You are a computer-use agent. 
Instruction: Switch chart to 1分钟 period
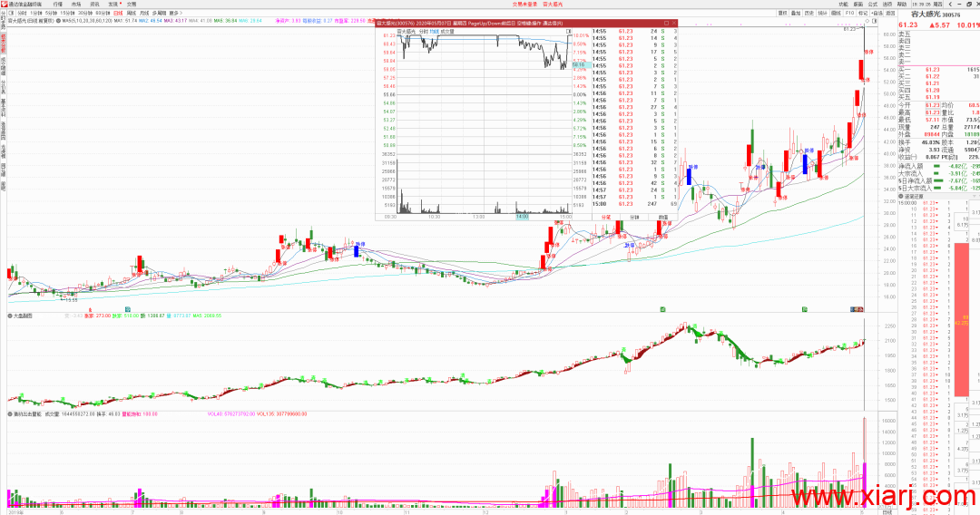coord(35,13)
